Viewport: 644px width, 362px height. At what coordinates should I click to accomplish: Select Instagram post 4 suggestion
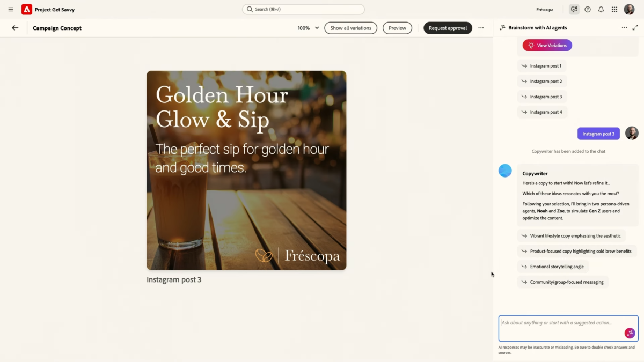pos(542,112)
